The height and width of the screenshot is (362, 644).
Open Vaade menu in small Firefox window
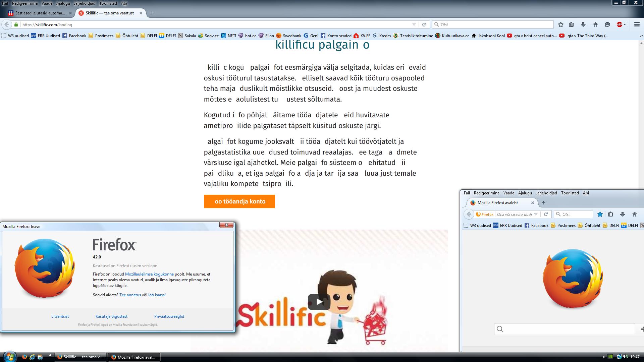click(508, 193)
